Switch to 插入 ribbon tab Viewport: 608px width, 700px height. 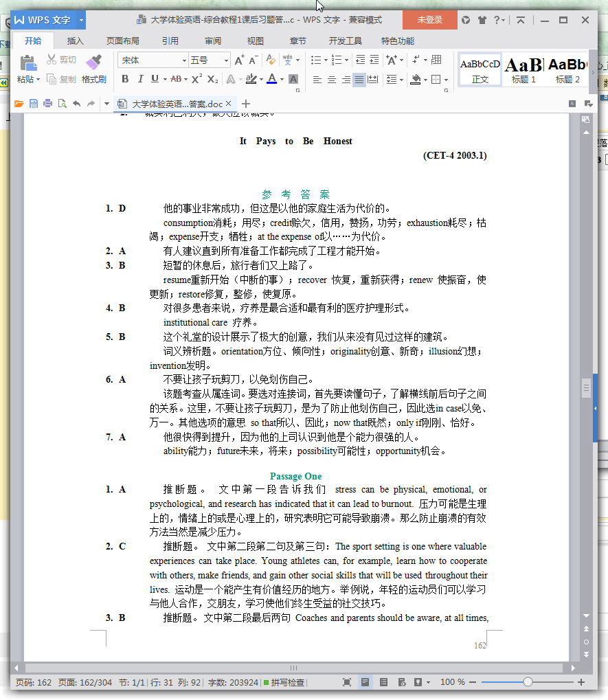(x=76, y=41)
